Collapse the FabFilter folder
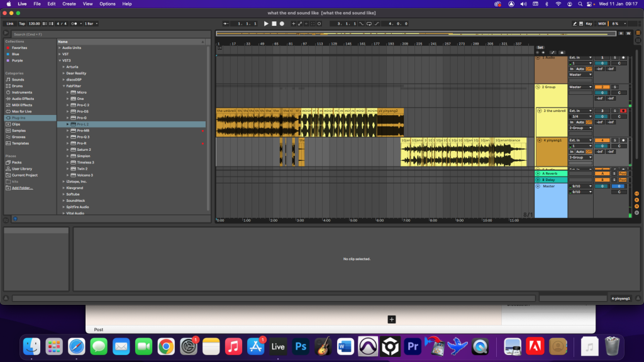 [x=64, y=85]
